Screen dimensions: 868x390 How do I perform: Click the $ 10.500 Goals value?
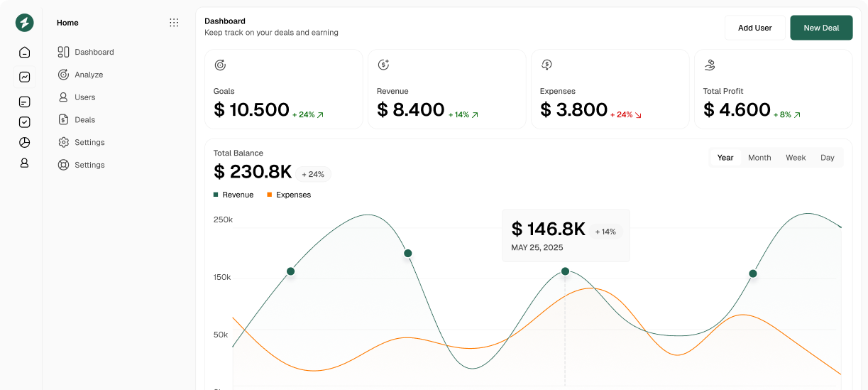[251, 109]
